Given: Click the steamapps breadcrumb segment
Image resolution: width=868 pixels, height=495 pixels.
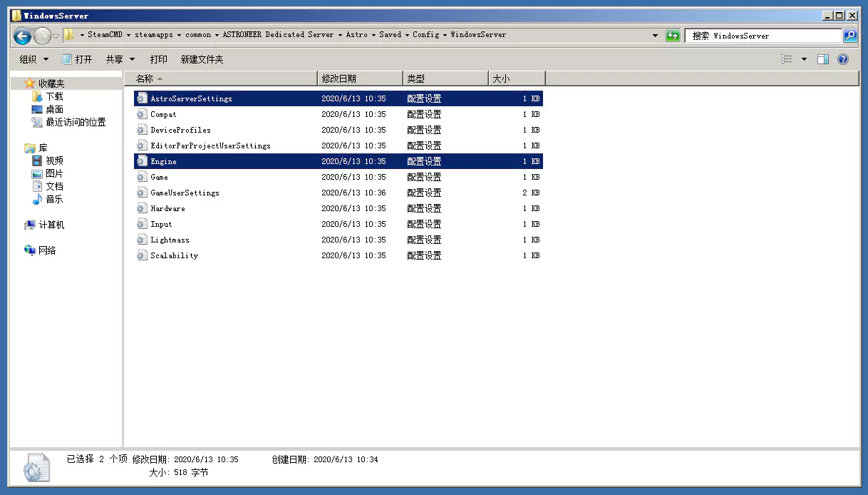Looking at the screenshot, I should pos(155,35).
